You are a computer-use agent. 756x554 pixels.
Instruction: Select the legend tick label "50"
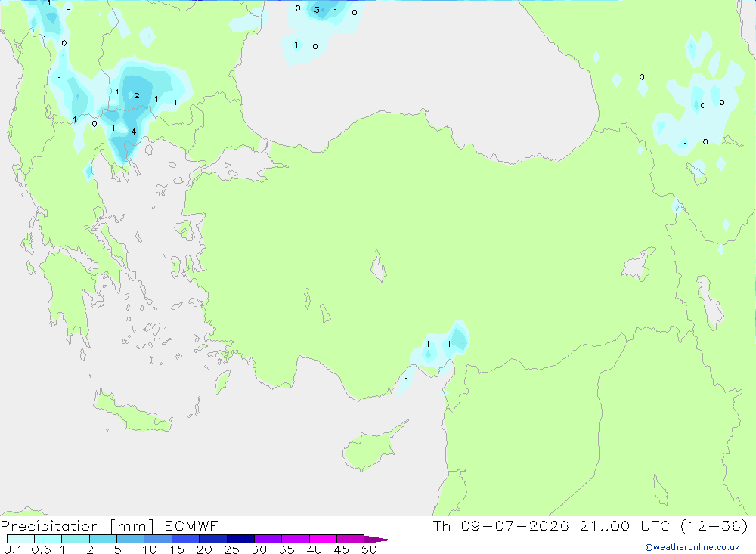pos(369,549)
